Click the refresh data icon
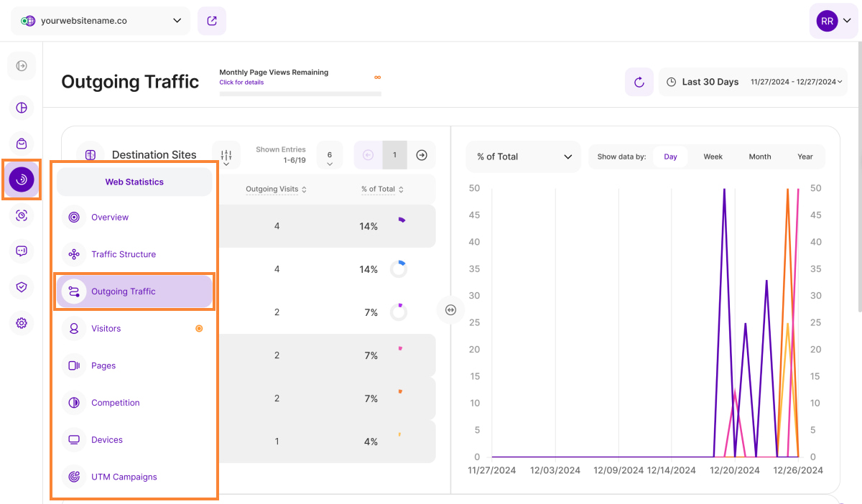This screenshot has height=504, width=862. [x=639, y=82]
